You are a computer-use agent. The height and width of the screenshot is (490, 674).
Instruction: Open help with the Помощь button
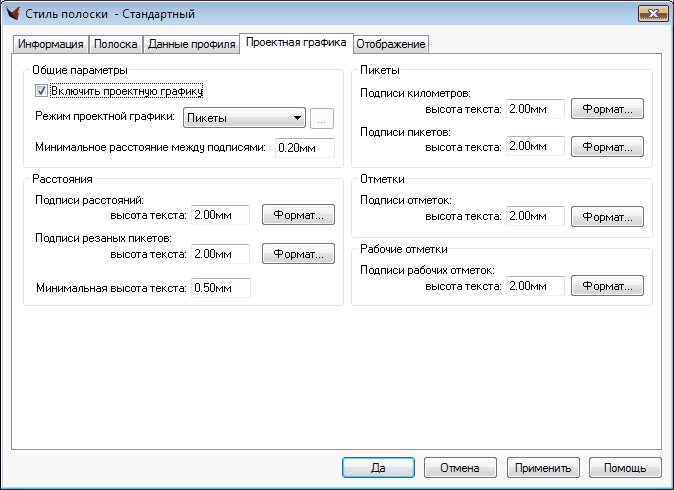coord(625,468)
